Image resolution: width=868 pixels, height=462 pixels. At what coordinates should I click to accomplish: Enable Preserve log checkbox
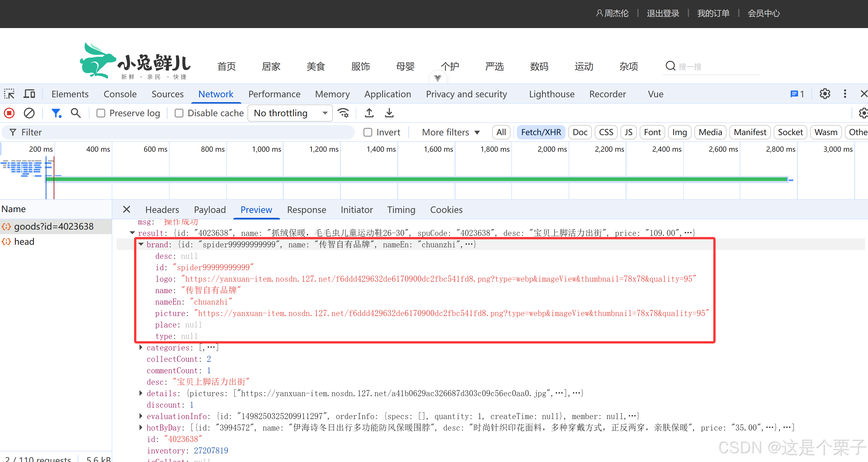(x=101, y=113)
